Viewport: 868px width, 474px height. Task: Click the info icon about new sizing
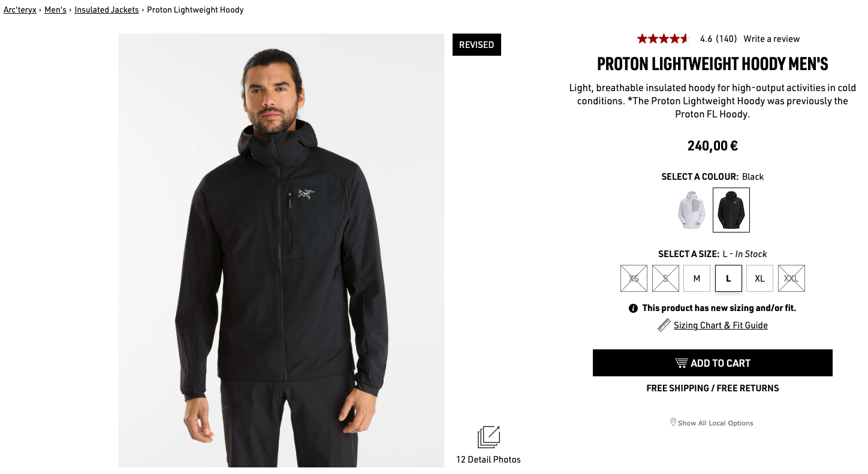pyautogui.click(x=633, y=308)
